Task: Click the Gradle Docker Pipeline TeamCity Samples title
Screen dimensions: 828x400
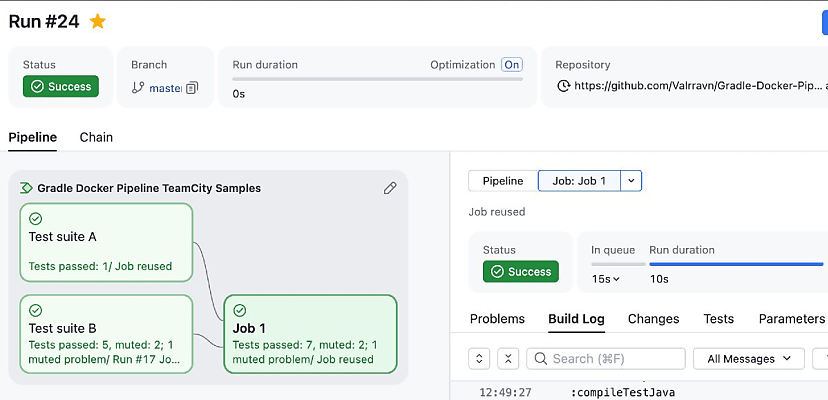Action: click(149, 188)
